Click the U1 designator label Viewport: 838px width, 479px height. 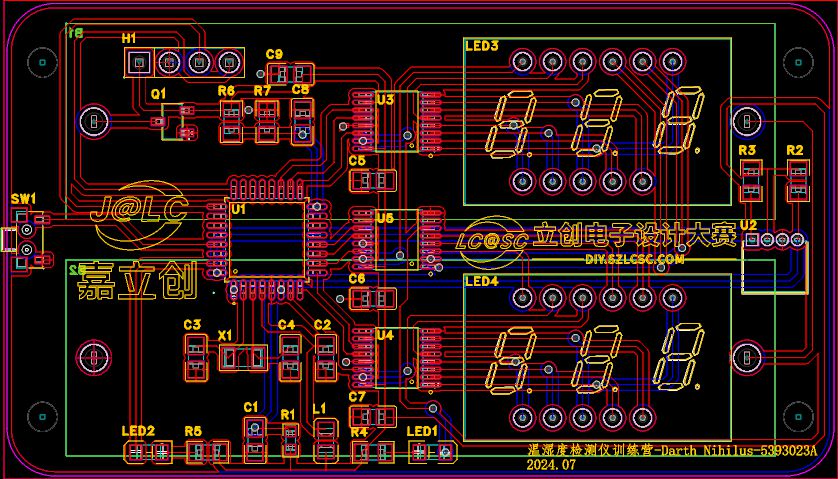point(238,209)
